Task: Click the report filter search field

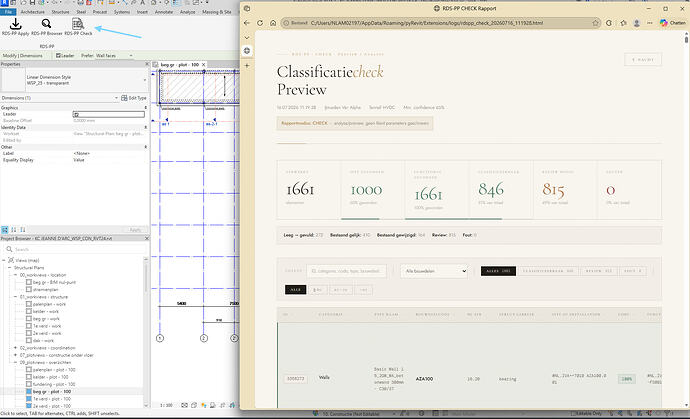Action: [346, 271]
